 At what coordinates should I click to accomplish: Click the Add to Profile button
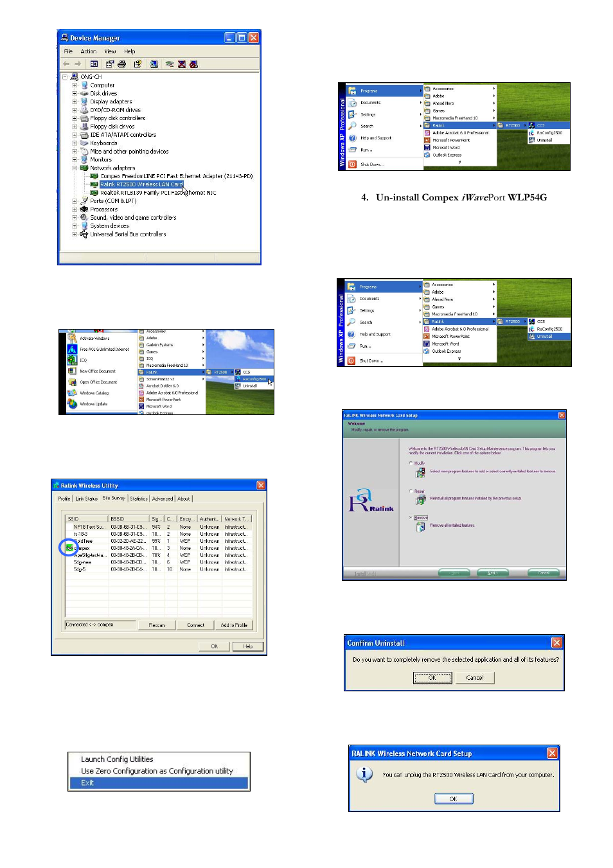point(234,625)
